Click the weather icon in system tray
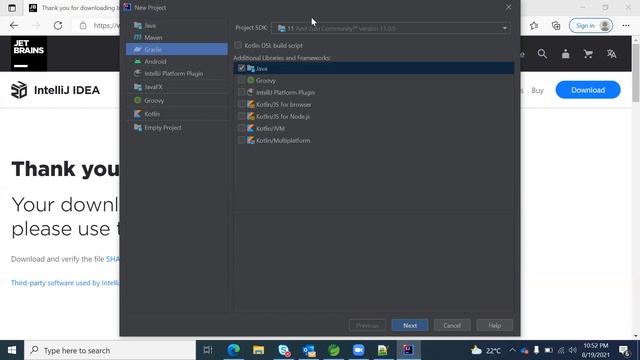 [x=476, y=350]
